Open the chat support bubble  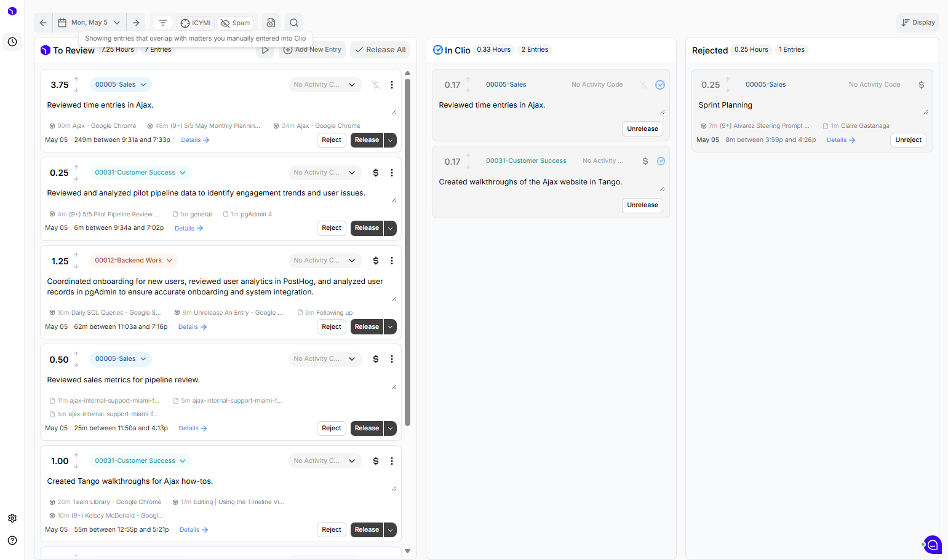click(x=933, y=545)
